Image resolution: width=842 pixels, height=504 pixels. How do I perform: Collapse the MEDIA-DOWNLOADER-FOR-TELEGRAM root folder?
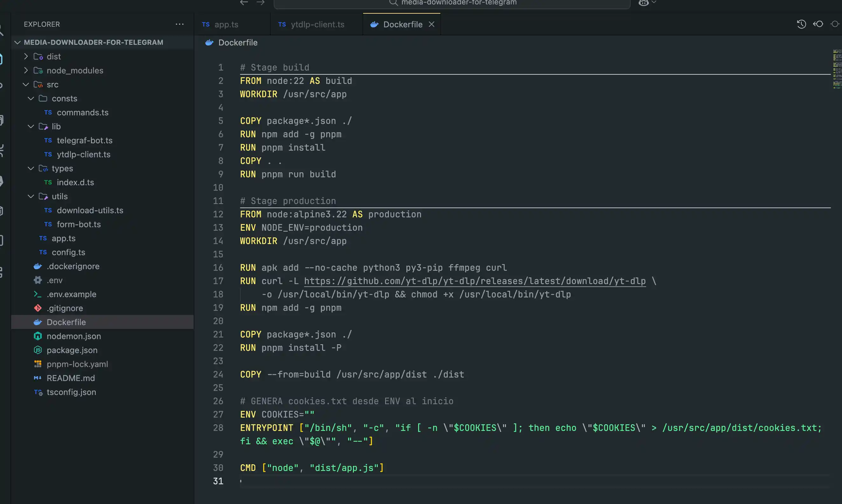[18, 43]
